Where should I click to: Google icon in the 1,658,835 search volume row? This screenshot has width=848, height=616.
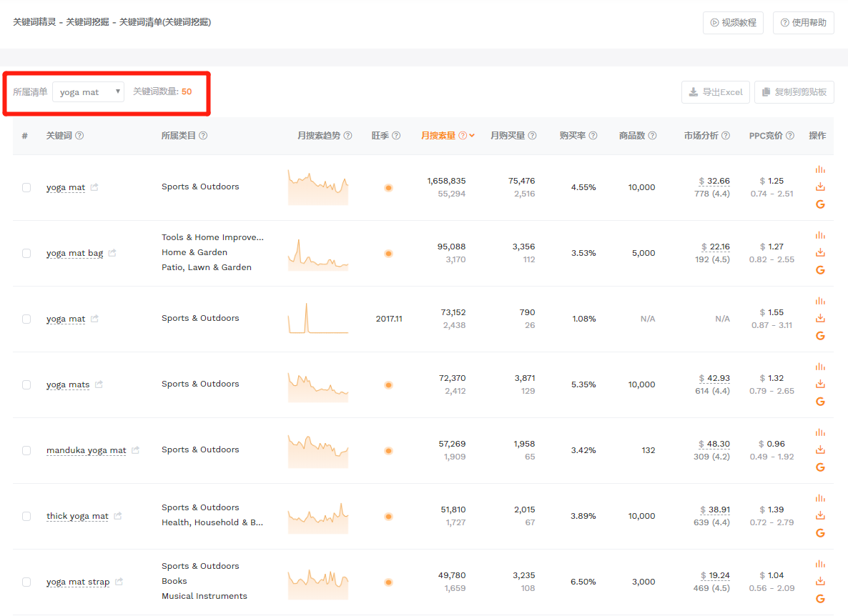click(x=820, y=204)
